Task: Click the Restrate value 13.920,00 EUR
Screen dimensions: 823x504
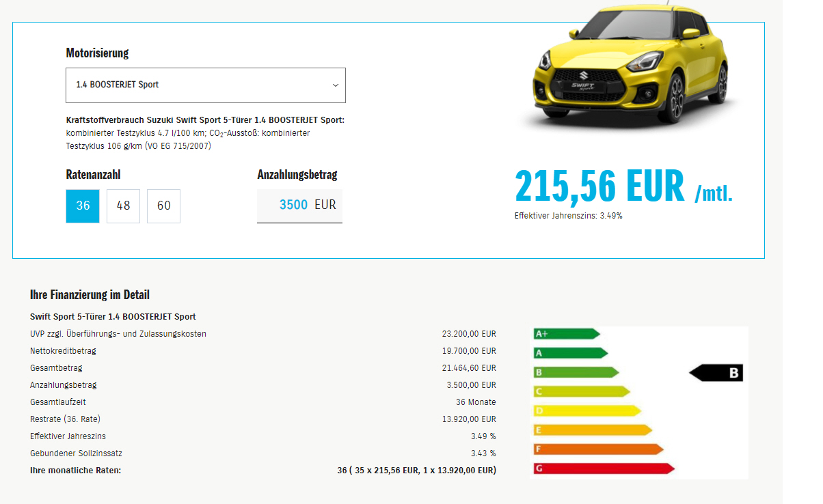Action: pyautogui.click(x=469, y=419)
